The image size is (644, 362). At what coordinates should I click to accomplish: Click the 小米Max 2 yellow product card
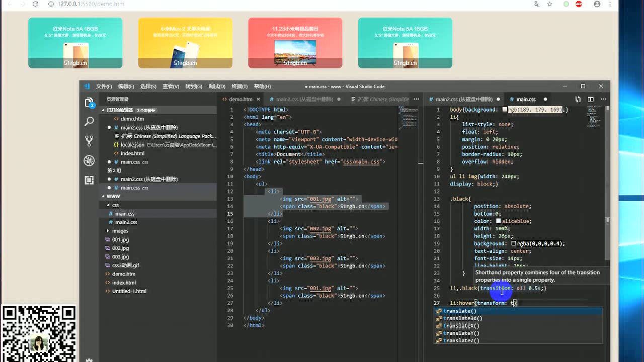coord(185,43)
